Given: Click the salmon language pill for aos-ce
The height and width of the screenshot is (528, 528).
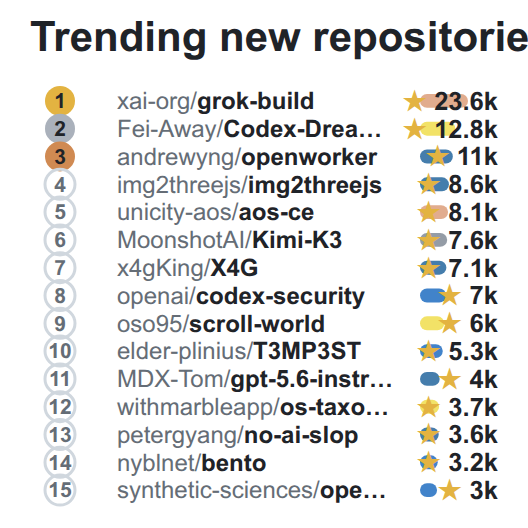Looking at the screenshot, I should [434, 212].
